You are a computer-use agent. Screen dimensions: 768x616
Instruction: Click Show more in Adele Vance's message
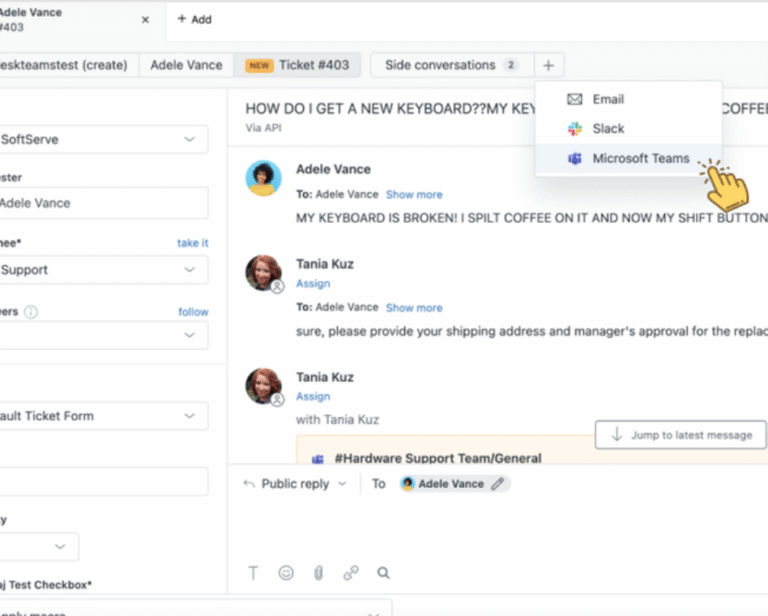414,195
